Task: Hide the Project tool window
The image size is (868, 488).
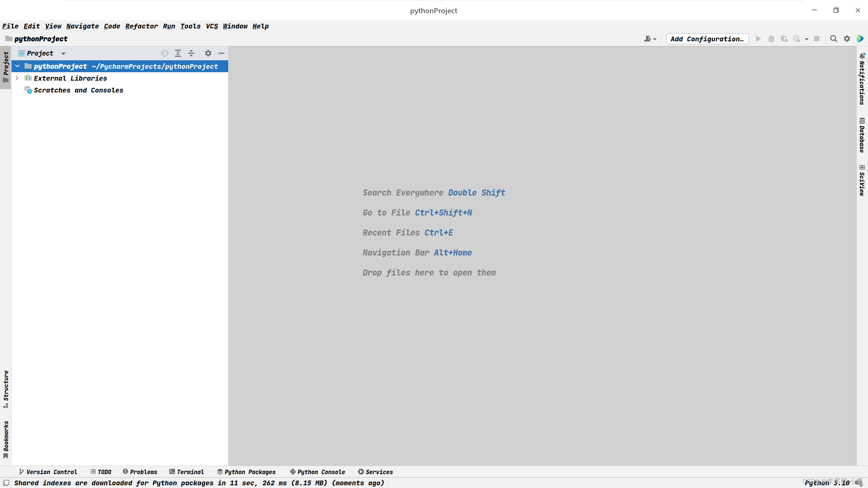Action: pos(221,53)
